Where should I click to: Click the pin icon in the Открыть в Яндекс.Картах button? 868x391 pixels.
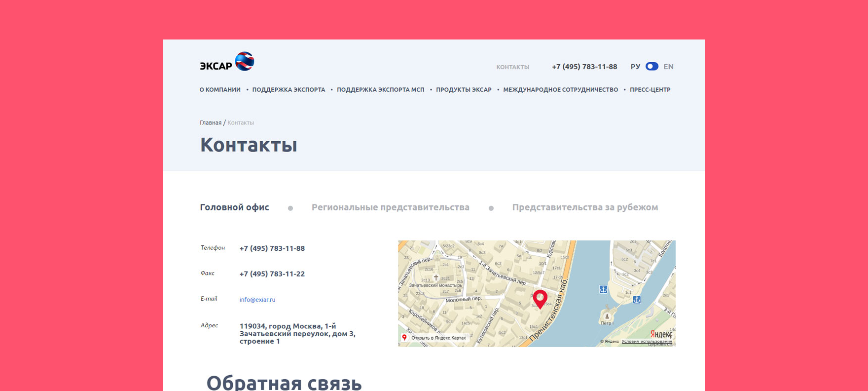pyautogui.click(x=404, y=338)
